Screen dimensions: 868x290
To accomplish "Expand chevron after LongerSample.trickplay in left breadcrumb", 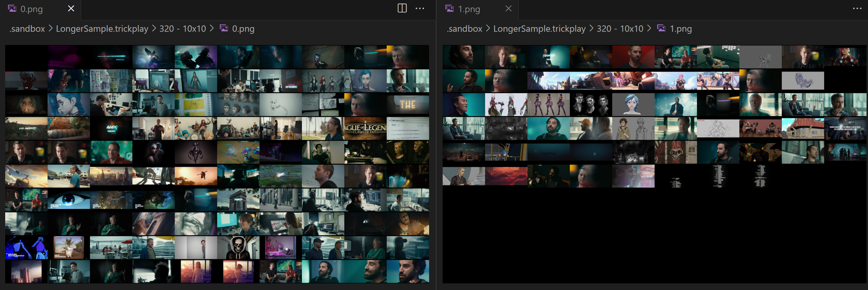I will click(x=154, y=28).
